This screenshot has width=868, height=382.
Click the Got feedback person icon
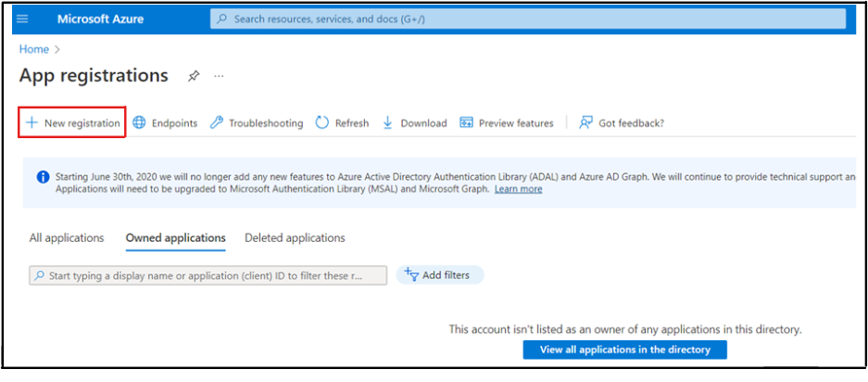coord(585,122)
